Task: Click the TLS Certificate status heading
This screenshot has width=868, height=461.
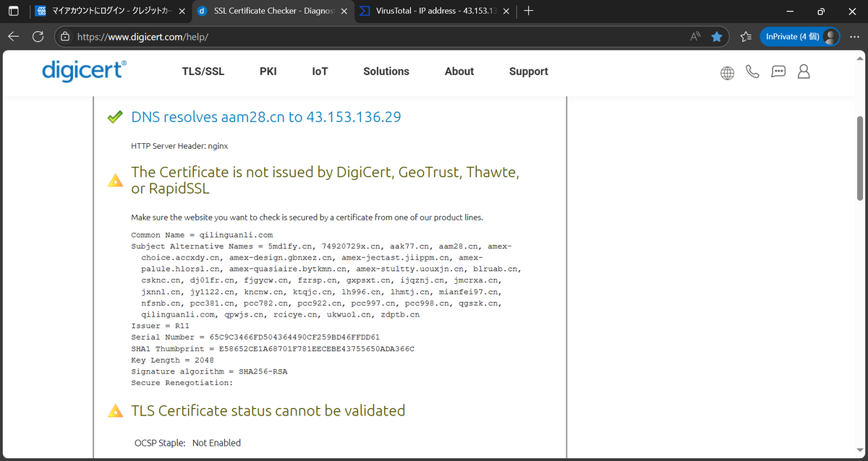Action: click(268, 410)
